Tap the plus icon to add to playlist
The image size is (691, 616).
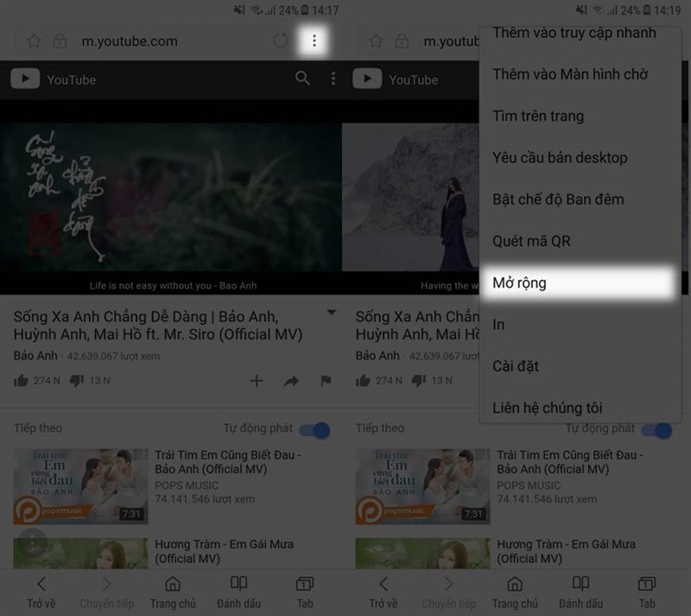click(256, 380)
